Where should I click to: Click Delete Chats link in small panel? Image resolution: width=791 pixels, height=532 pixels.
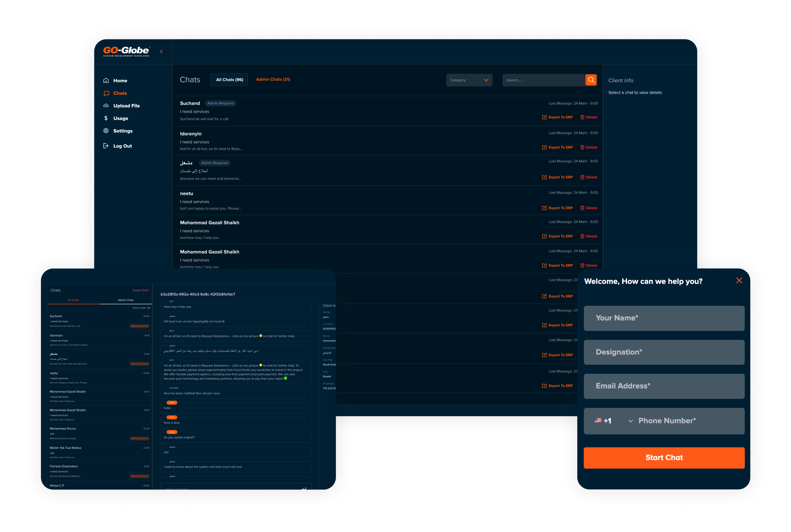click(141, 290)
